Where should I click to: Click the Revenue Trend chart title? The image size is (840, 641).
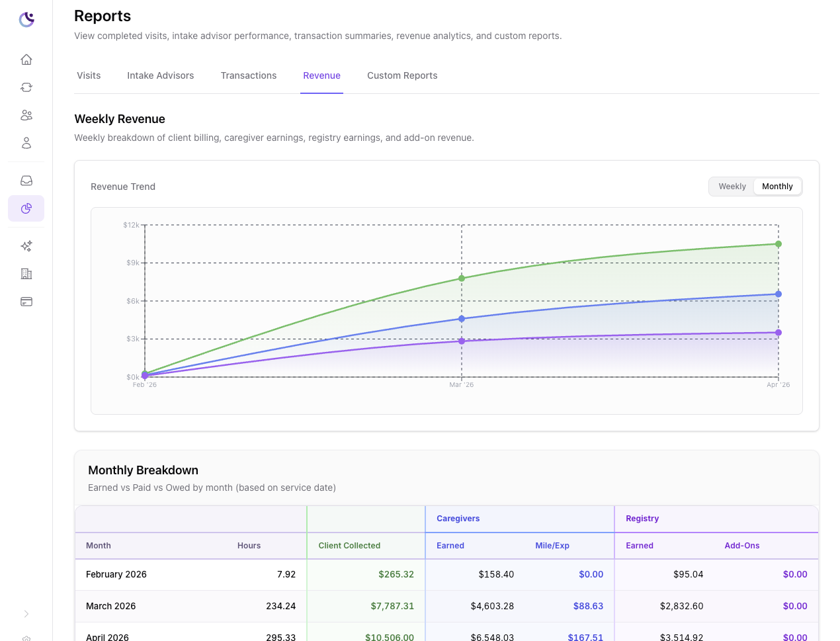123,187
